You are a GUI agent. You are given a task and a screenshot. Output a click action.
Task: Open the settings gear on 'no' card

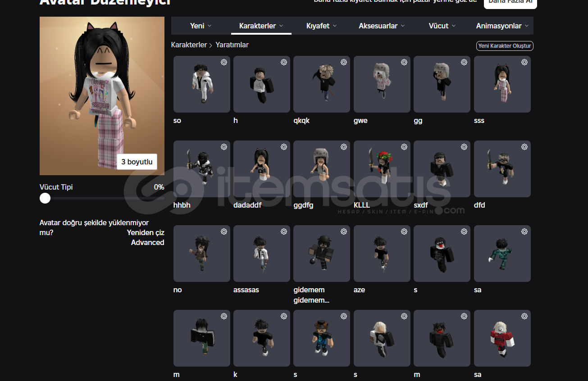coord(224,231)
